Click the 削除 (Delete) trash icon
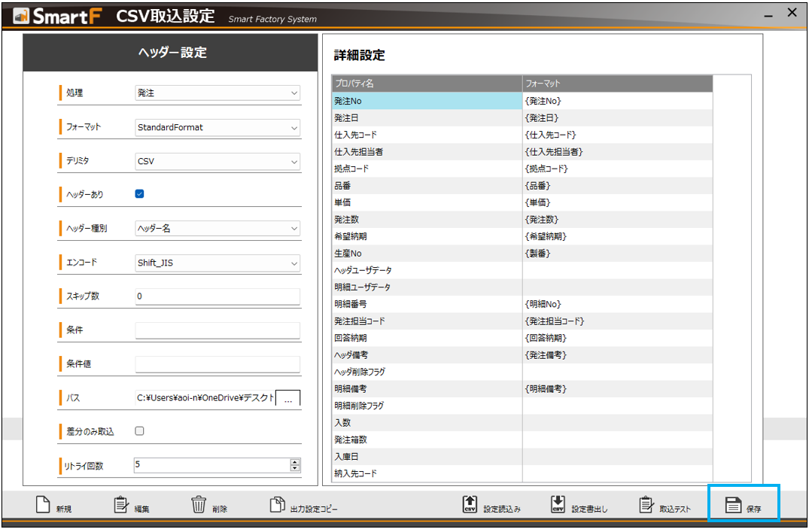Viewport: 812px width, 529px height. pyautogui.click(x=199, y=505)
